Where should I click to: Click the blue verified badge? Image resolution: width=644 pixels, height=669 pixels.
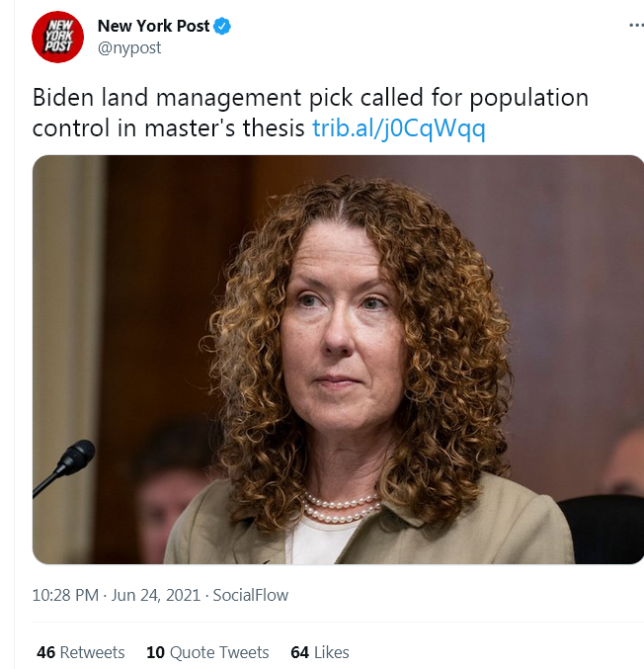pos(222,26)
